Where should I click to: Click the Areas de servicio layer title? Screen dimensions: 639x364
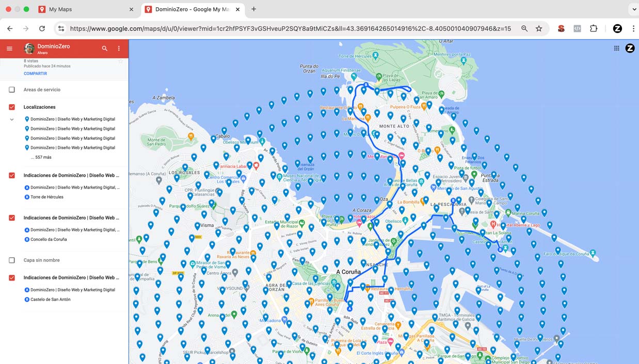pyautogui.click(x=42, y=90)
